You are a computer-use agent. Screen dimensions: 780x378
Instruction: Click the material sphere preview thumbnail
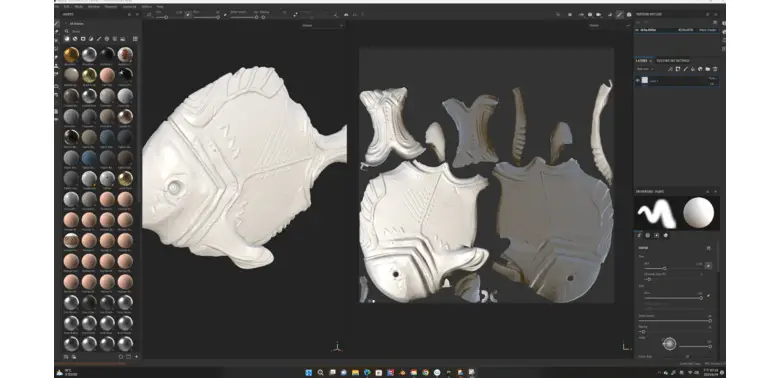tap(698, 212)
